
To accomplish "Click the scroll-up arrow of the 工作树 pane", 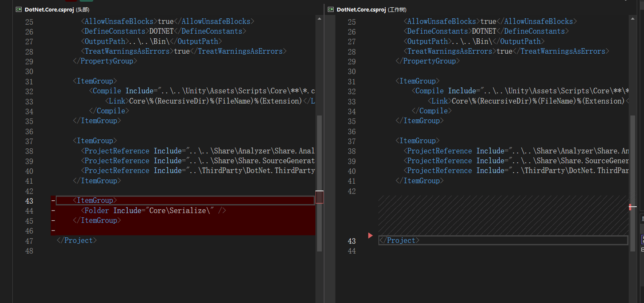I will 633,18.
